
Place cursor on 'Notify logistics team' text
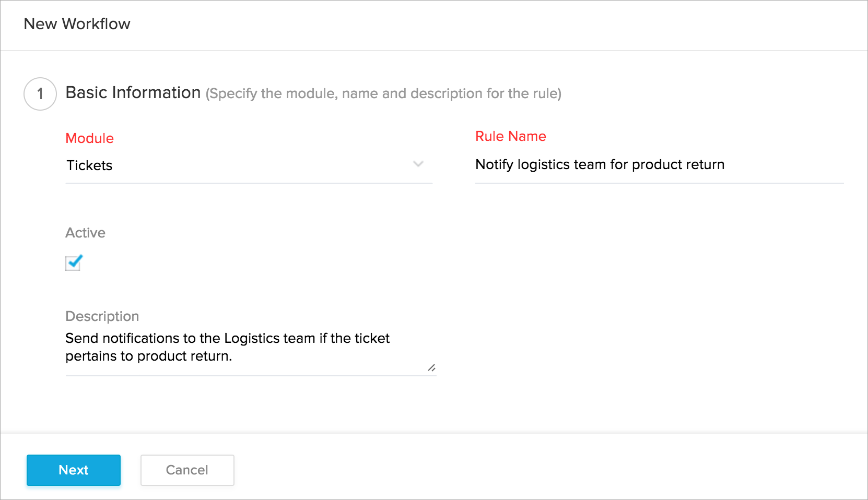540,165
